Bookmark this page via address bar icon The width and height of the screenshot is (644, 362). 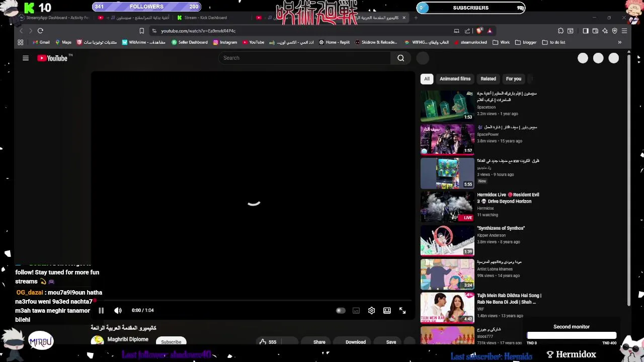[142, 31]
